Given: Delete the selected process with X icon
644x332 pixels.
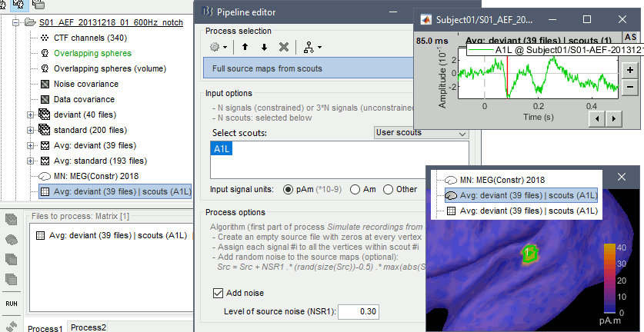Looking at the screenshot, I should pyautogui.click(x=284, y=47).
